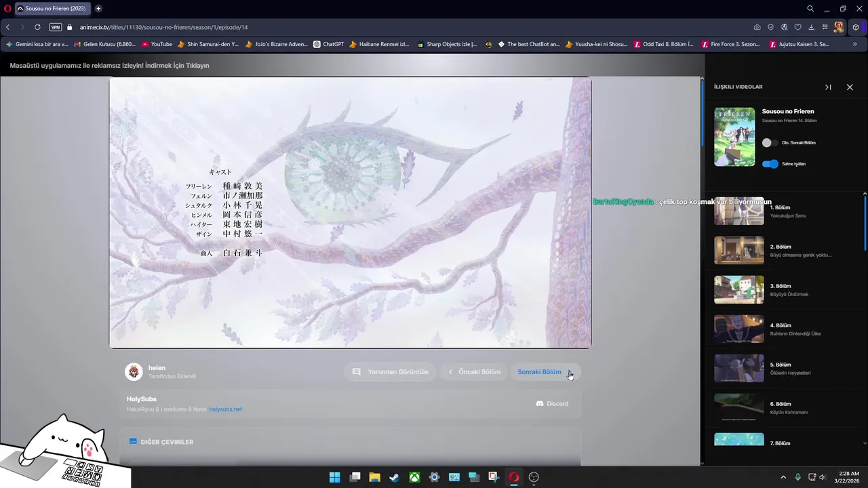Open OBS Studio from taskbar
Screen dimensions: 868x488
coord(534,477)
